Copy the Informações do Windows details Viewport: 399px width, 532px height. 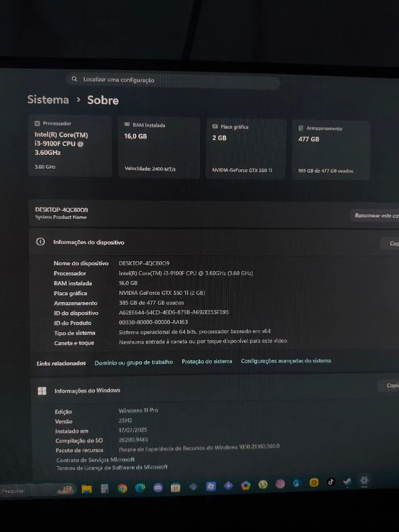point(389,386)
